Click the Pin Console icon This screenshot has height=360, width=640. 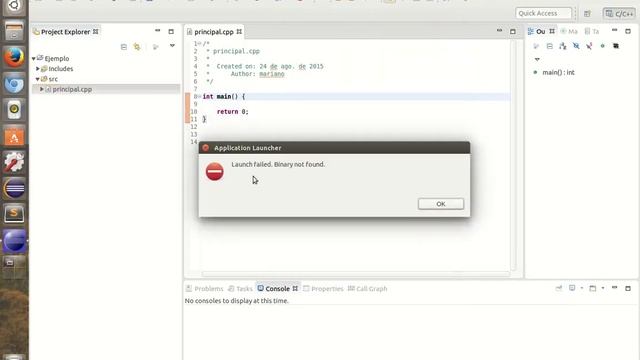[x=559, y=288]
